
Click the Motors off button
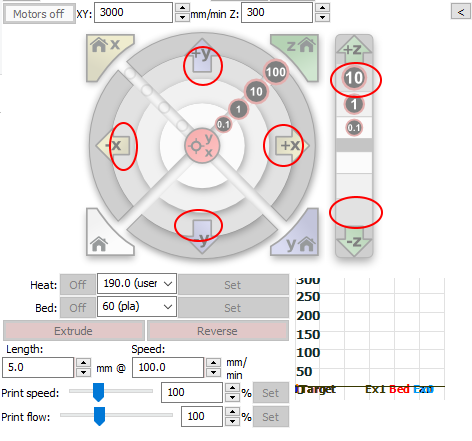[39, 14]
